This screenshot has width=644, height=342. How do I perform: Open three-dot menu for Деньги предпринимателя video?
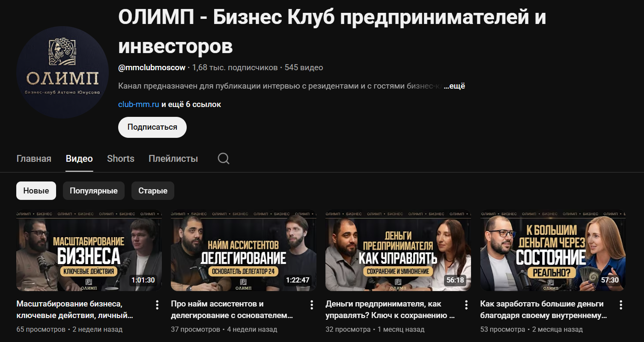466,305
